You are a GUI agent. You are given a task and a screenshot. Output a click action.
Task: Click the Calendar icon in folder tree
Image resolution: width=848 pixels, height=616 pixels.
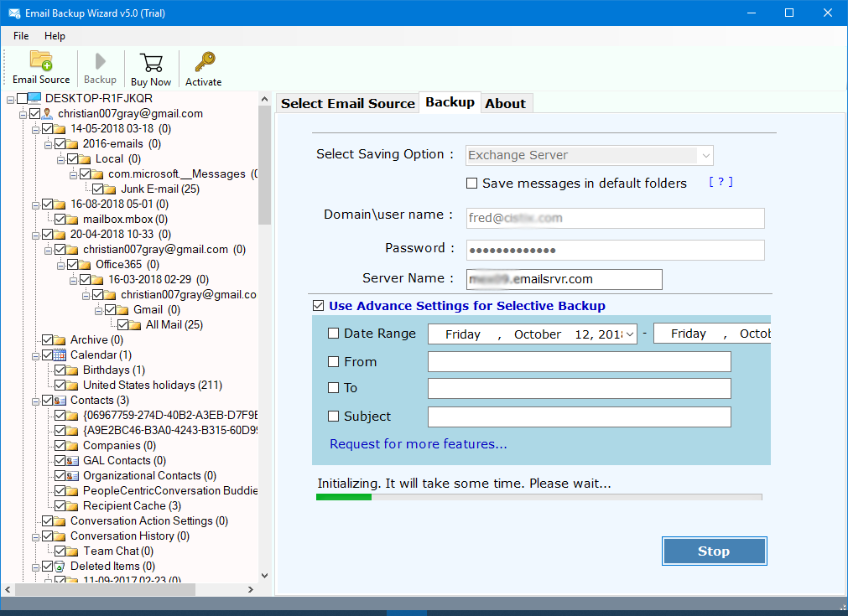pos(60,355)
